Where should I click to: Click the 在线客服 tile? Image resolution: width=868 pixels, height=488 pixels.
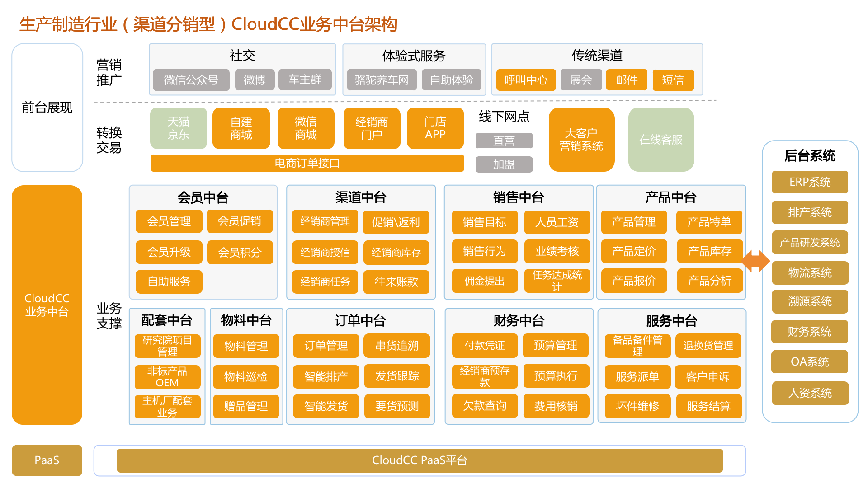[x=660, y=140]
